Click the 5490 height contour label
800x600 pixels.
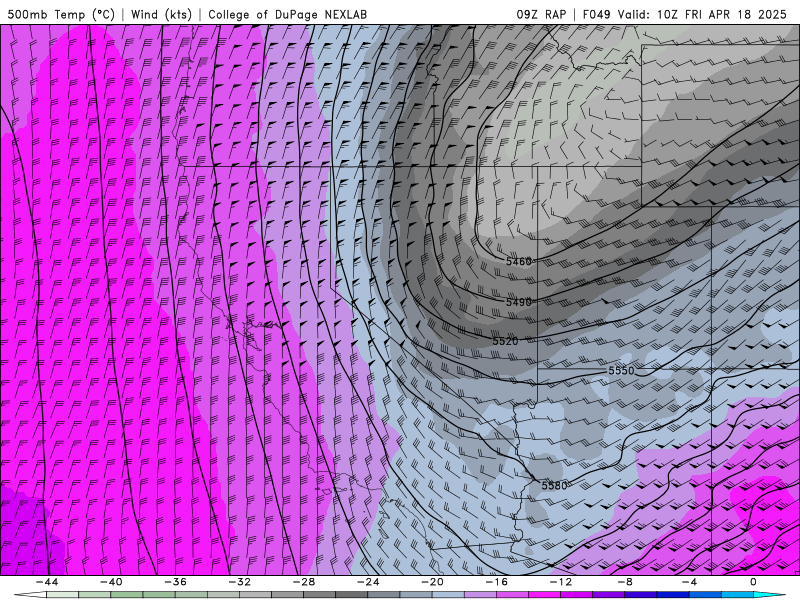pyautogui.click(x=518, y=302)
